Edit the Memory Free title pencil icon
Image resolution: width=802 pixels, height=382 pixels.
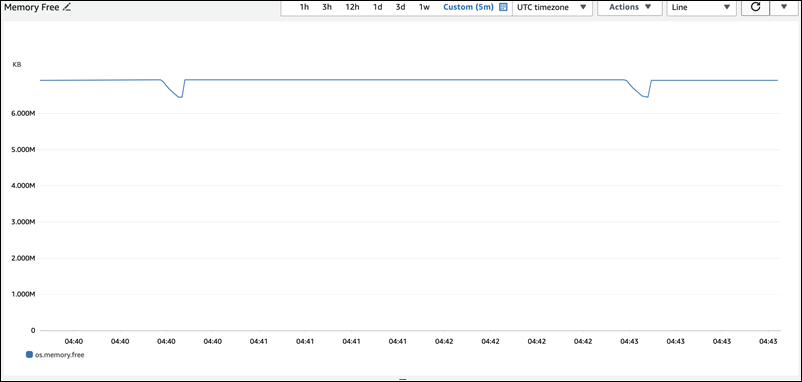click(66, 8)
